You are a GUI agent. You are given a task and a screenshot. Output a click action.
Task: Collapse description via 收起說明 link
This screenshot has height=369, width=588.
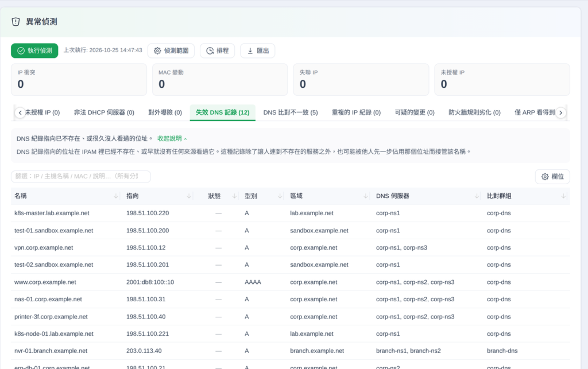coord(172,139)
